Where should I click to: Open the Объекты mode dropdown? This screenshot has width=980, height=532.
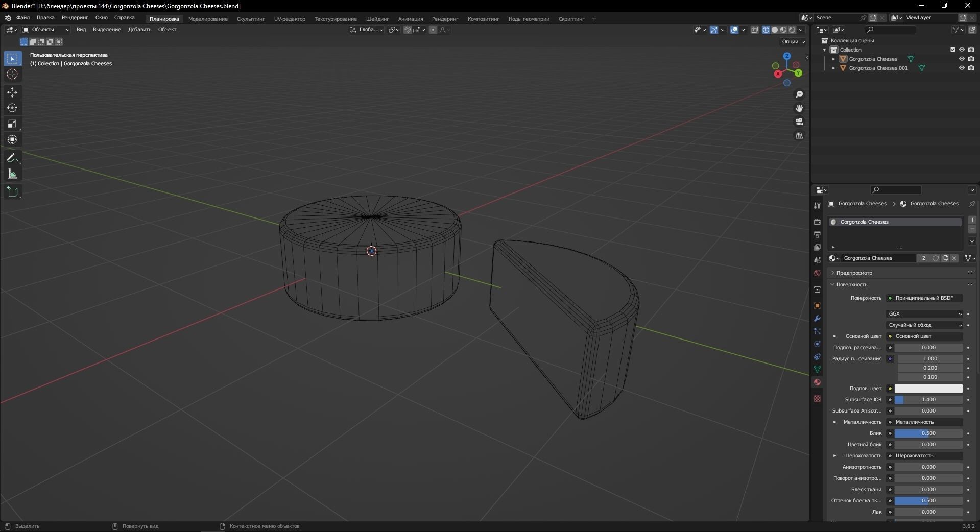46,30
